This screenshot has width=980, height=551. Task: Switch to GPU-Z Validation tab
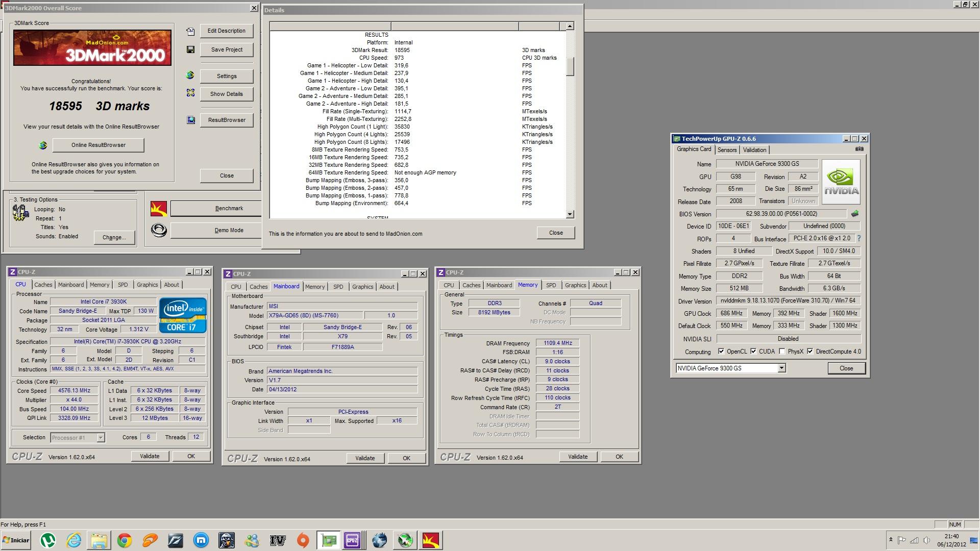(x=754, y=150)
